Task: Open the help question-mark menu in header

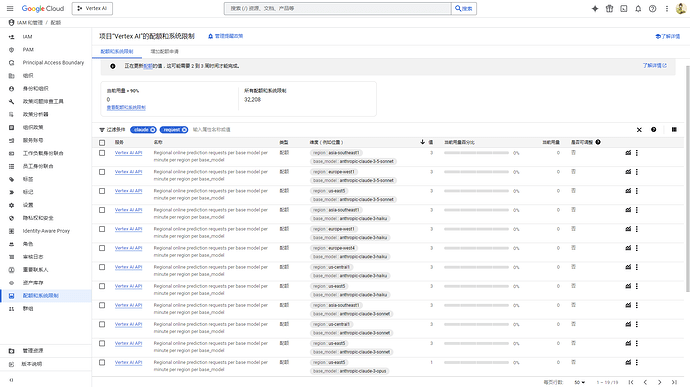Action: click(653, 8)
